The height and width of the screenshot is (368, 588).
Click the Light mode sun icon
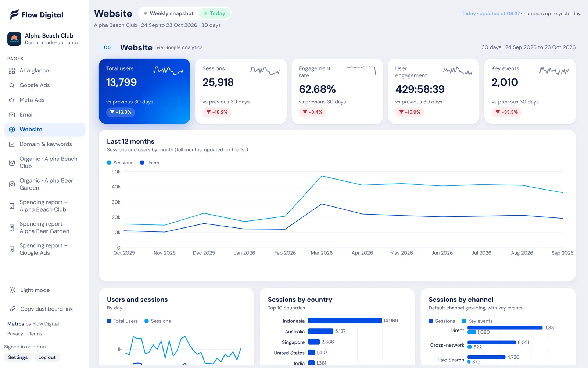(12, 290)
